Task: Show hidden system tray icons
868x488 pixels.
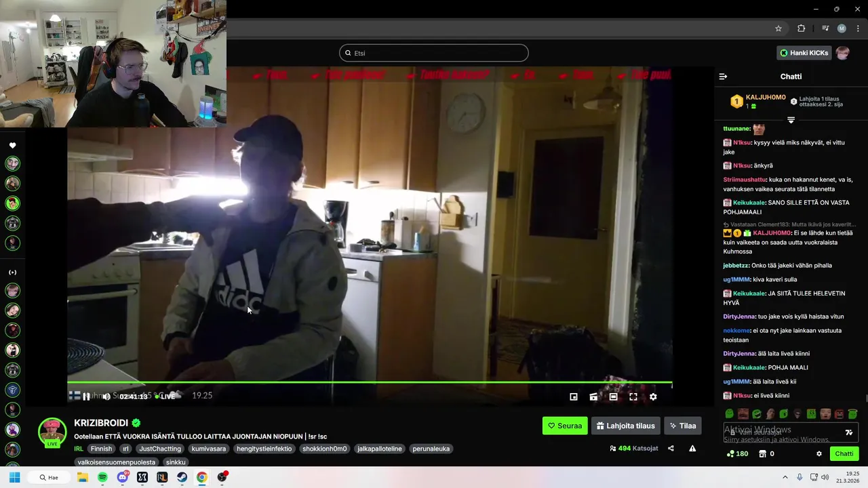Action: [x=785, y=477]
